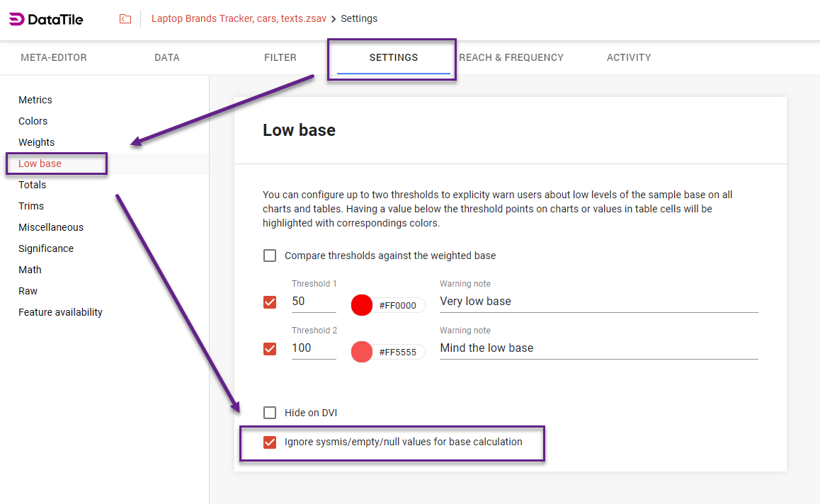
Task: Disable the Threshold 2 checkbox
Action: 270,349
